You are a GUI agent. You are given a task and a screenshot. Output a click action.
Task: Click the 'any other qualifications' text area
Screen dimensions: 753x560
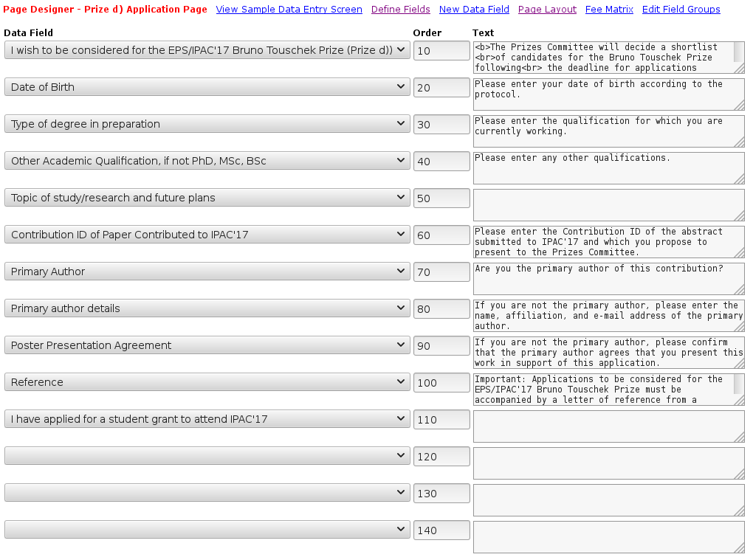[x=609, y=168]
